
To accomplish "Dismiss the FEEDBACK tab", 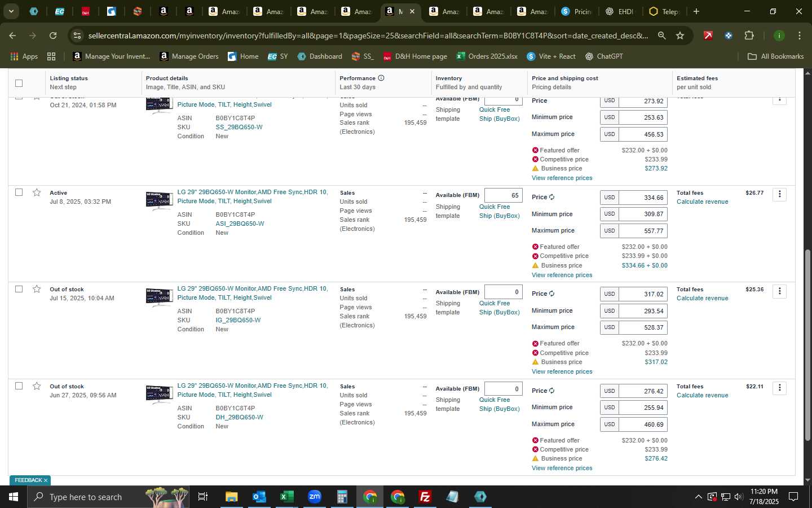I will point(46,480).
